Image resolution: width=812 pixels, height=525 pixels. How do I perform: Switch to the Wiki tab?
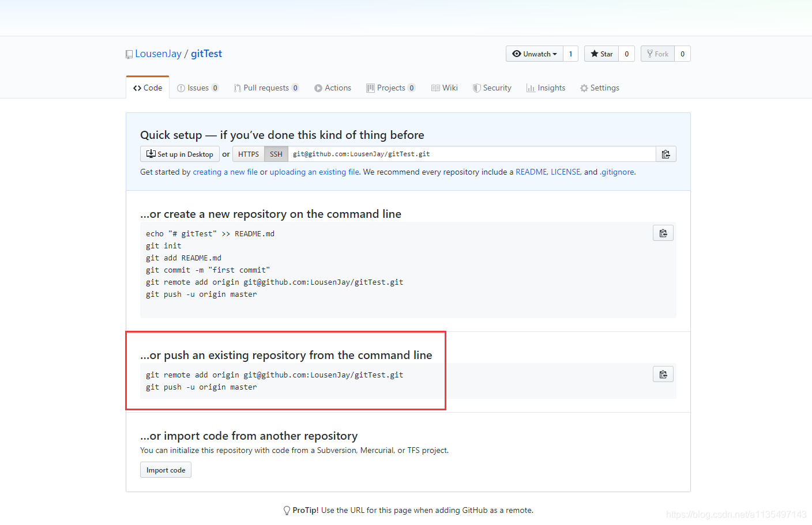[x=445, y=88]
